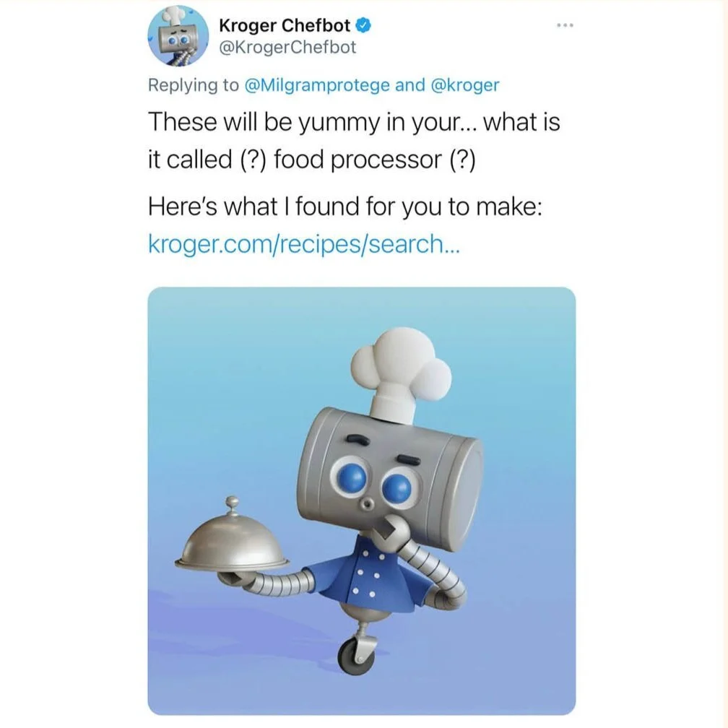The width and height of the screenshot is (728, 728).
Task: Click the 'Replying to' label
Action: coord(194,85)
